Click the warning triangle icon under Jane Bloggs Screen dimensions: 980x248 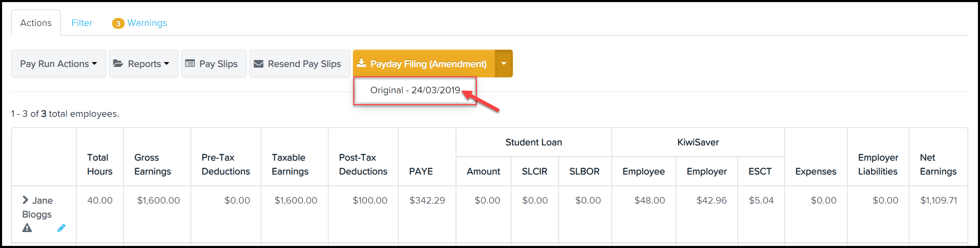coord(27,228)
